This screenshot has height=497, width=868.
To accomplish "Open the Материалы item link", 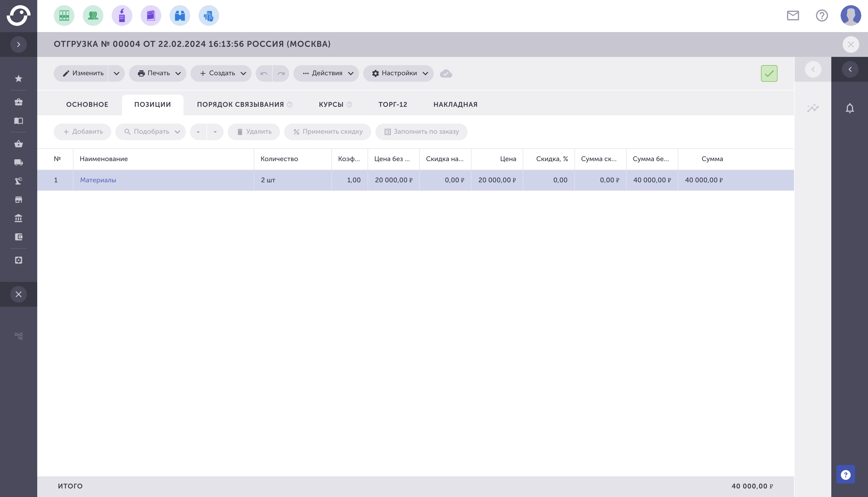I will click(98, 180).
